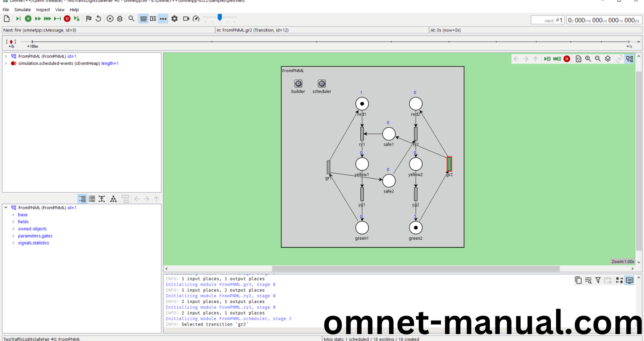Click the scheduler module in canvas
Viewport: 644px width, 341px height.
[x=321, y=84]
